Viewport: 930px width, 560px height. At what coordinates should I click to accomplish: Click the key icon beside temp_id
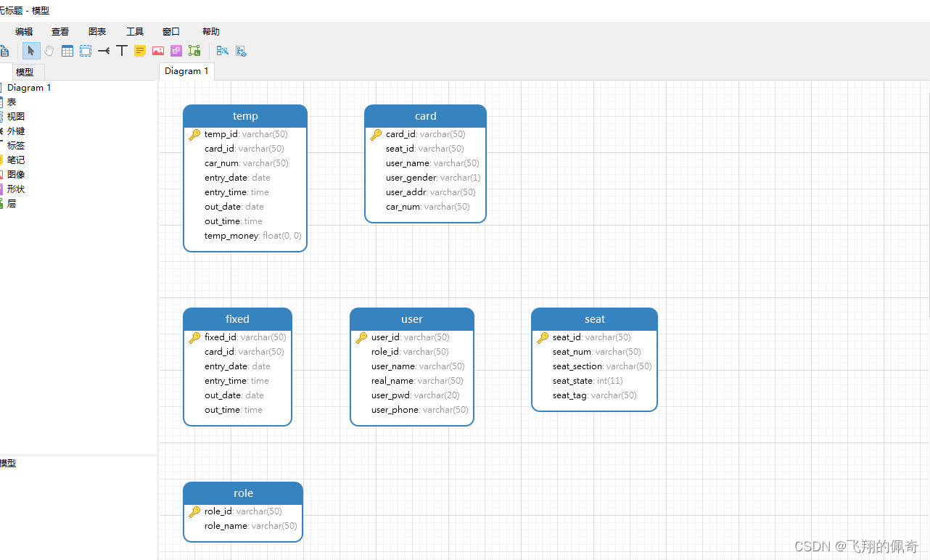click(x=194, y=134)
